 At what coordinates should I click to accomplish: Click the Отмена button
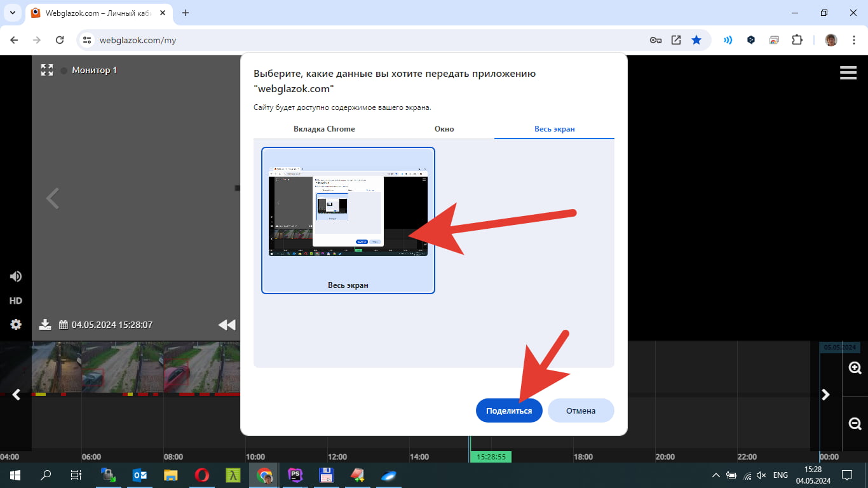pyautogui.click(x=581, y=410)
